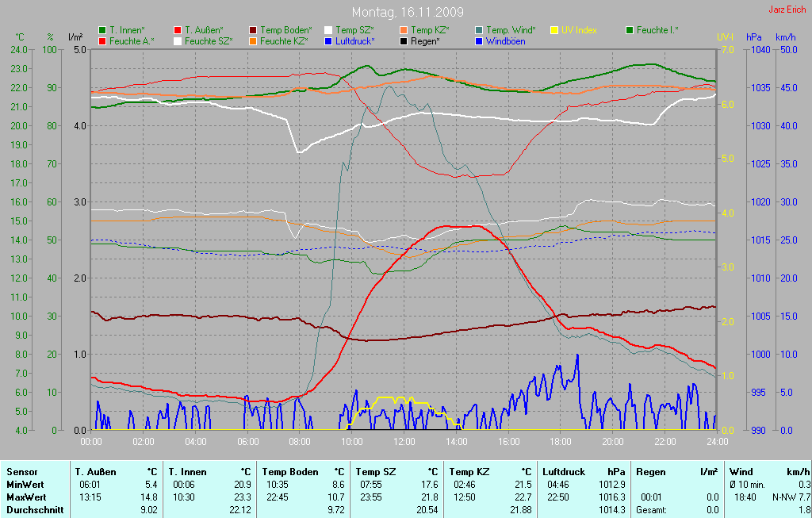
Task: Click the chart title Montag, 16.11.2009
Action: click(408, 13)
